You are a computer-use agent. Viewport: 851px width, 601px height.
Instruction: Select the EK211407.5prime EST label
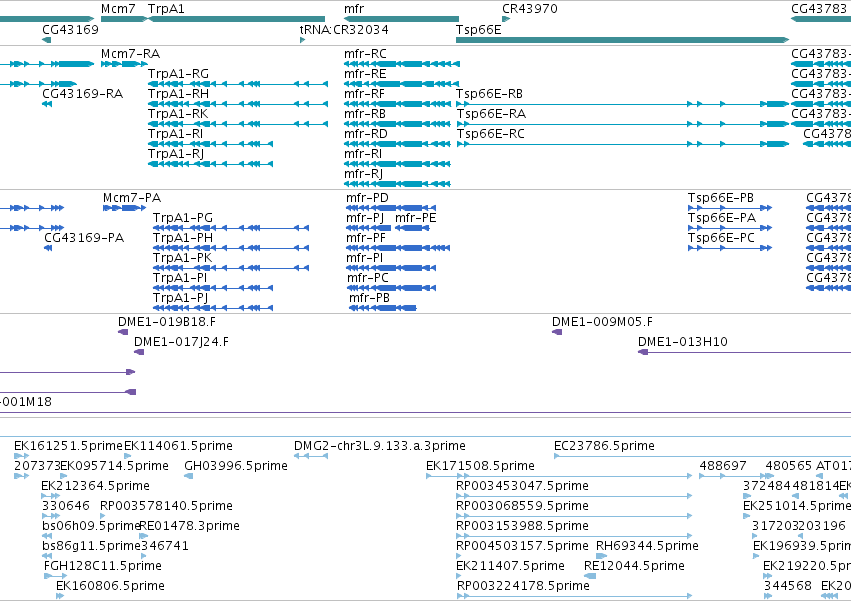[x=511, y=566]
